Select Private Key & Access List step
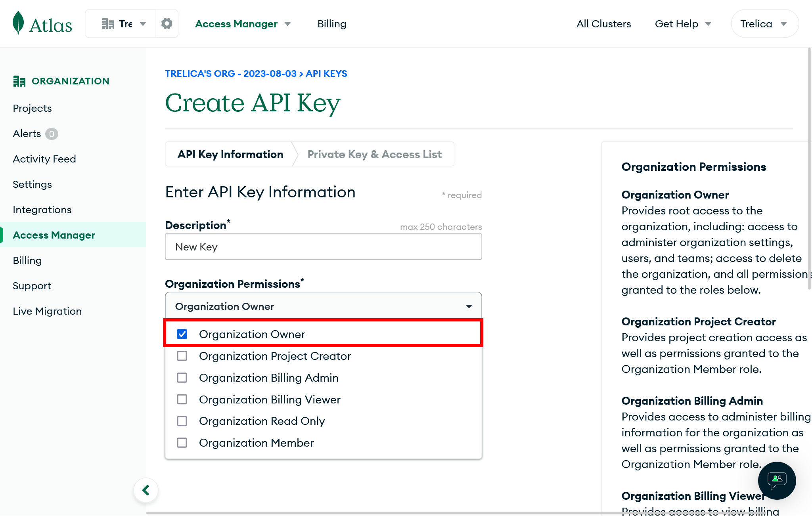 click(374, 154)
